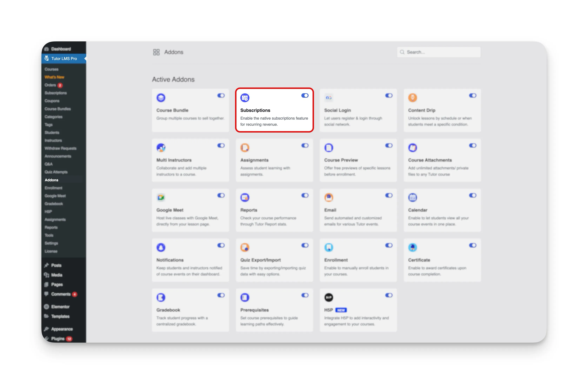
Task: Switch off the H5P addon toggle
Action: coord(389,295)
